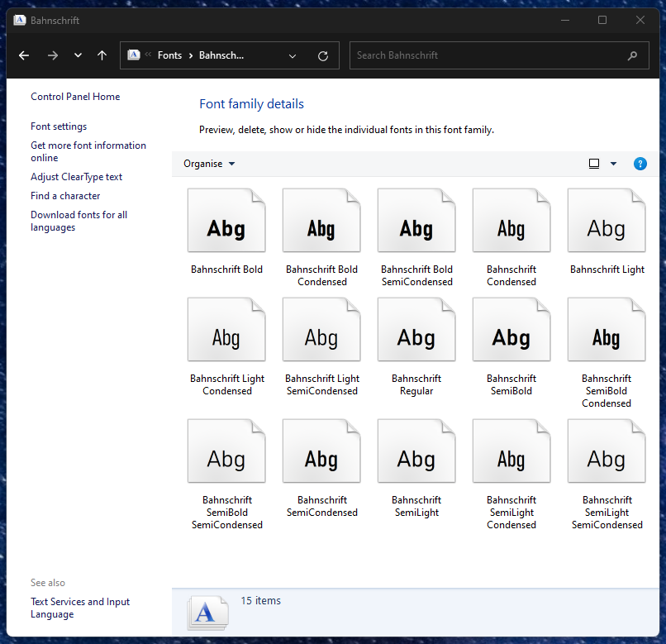This screenshot has width=666, height=644.
Task: Click Fonts in the breadcrumb path
Action: tap(169, 55)
